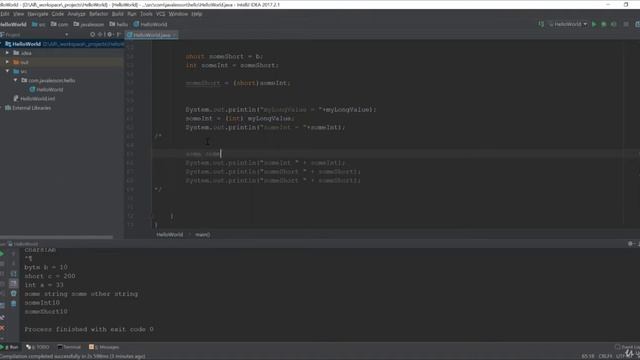Expand the .idea folder

[x=7, y=53]
